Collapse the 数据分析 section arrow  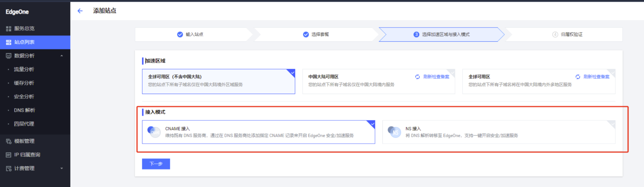click(62, 56)
